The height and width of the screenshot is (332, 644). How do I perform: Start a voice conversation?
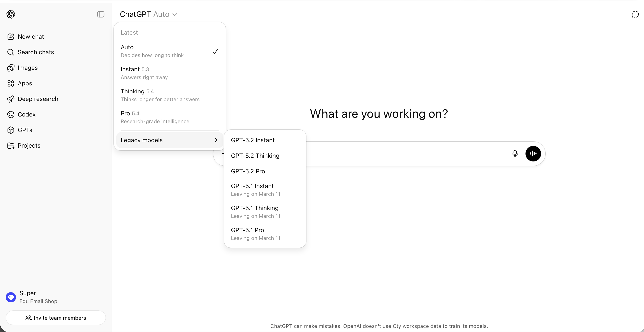(x=533, y=153)
